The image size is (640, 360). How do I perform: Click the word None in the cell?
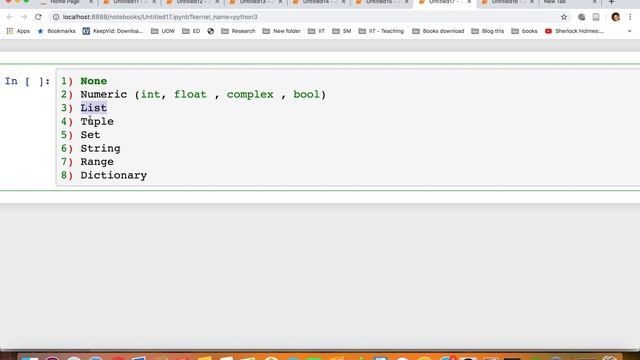[x=93, y=81]
